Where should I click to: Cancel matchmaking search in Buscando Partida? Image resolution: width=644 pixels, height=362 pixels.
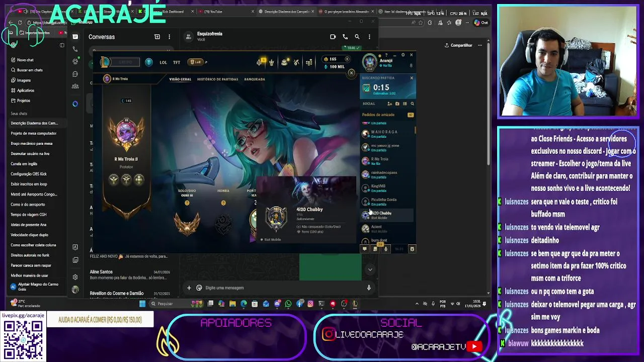(x=412, y=78)
